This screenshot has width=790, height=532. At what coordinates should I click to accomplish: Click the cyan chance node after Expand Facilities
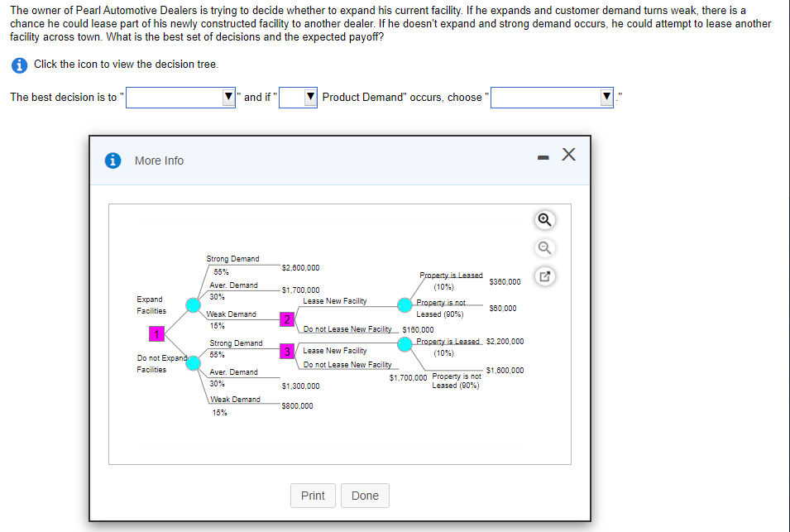[193, 304]
